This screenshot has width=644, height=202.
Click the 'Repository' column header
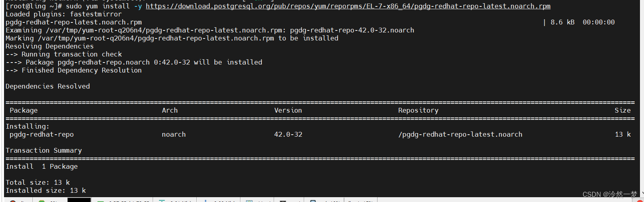click(x=418, y=110)
